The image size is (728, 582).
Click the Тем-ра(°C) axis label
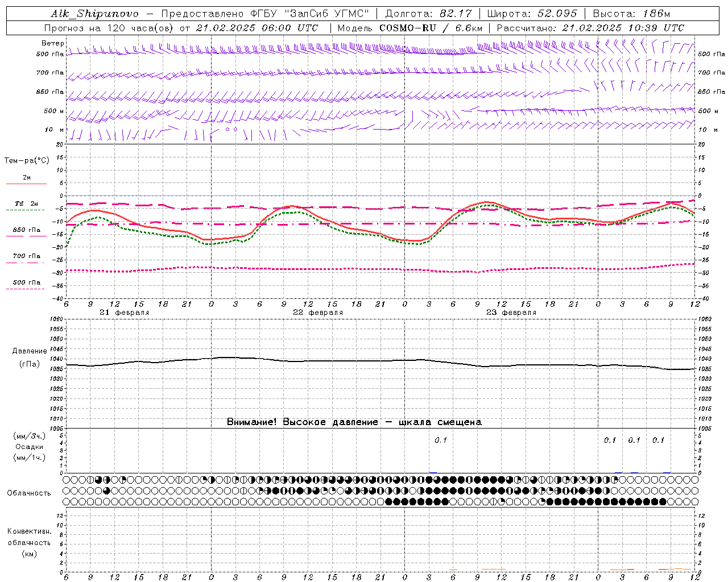point(27,161)
